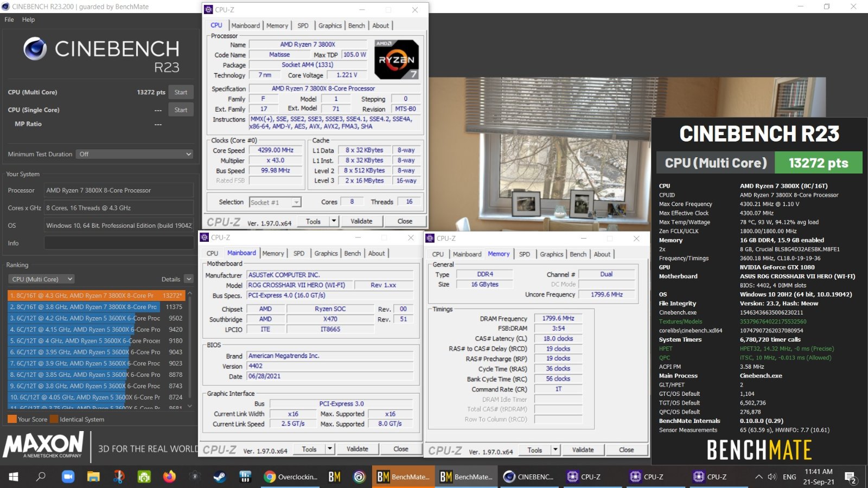Click the orange Your Score legend swatch
Image resolution: width=868 pixels, height=488 pixels.
coord(12,419)
